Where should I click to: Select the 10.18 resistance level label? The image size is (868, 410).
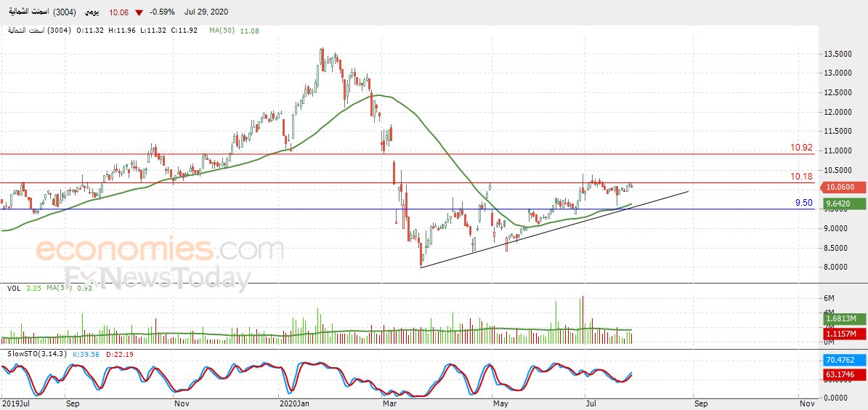pos(802,177)
